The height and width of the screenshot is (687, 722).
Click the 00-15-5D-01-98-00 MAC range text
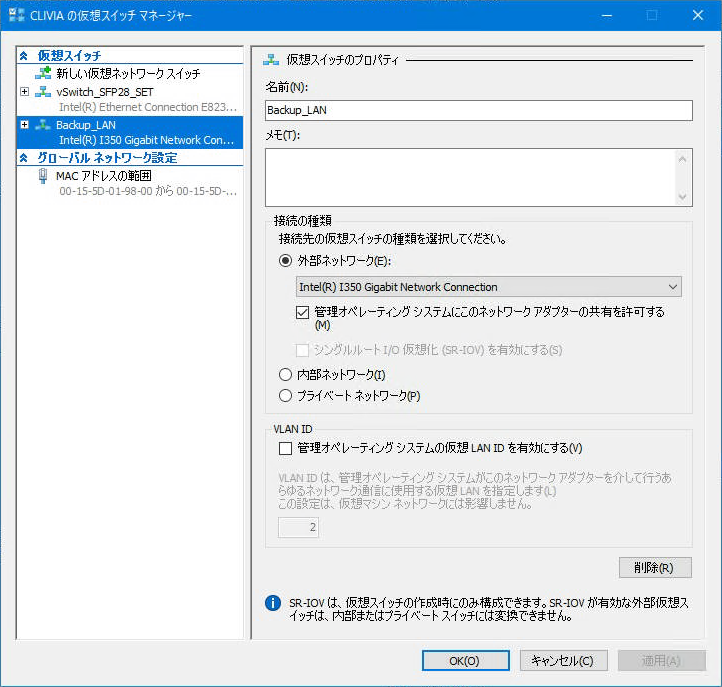(148, 191)
